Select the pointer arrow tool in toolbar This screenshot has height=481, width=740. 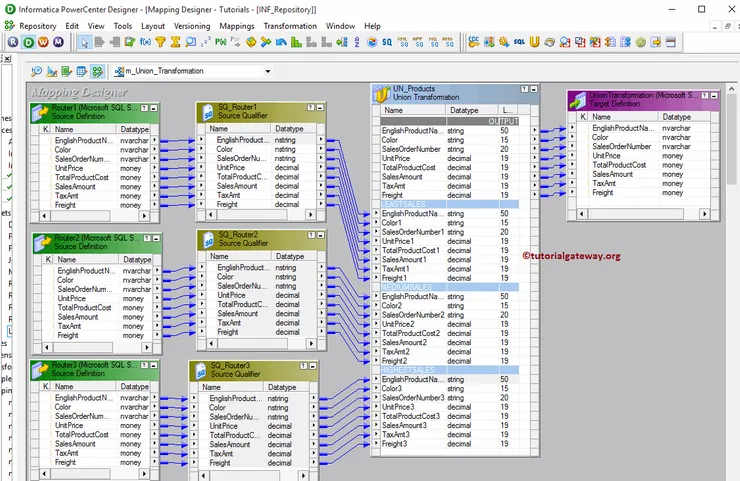pyautogui.click(x=84, y=42)
